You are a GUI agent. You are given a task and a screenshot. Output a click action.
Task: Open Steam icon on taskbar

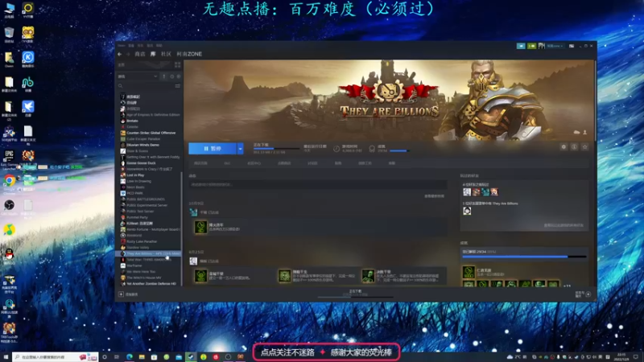tap(191, 357)
